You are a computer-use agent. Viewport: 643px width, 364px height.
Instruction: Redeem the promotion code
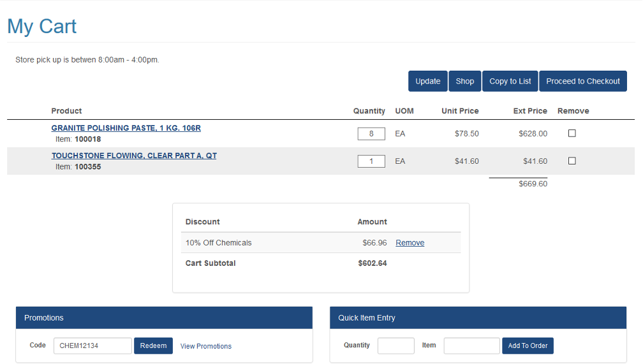click(153, 346)
